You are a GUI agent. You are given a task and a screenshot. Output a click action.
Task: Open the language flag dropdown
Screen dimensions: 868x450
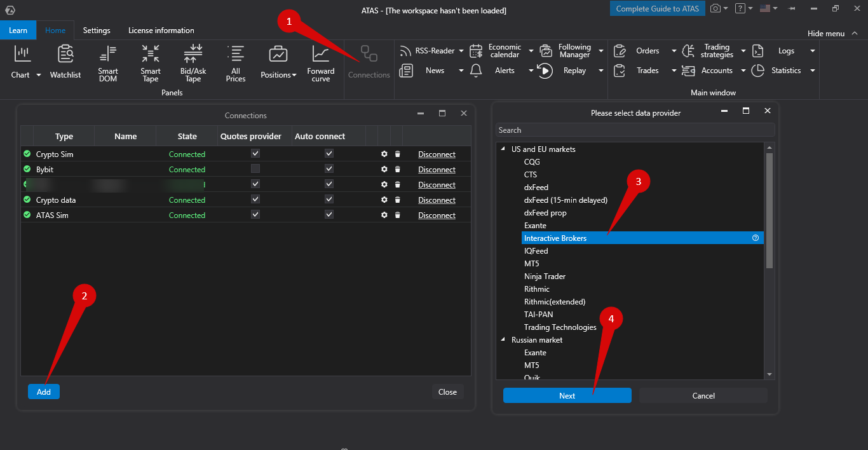(768, 9)
